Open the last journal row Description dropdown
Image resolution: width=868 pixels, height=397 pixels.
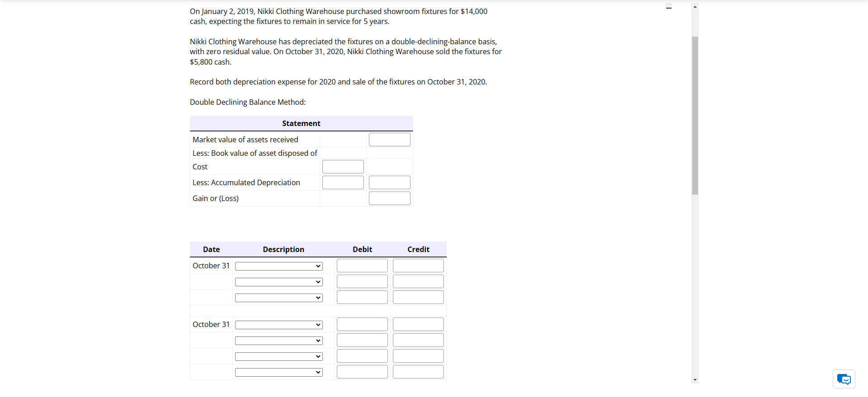(279, 372)
